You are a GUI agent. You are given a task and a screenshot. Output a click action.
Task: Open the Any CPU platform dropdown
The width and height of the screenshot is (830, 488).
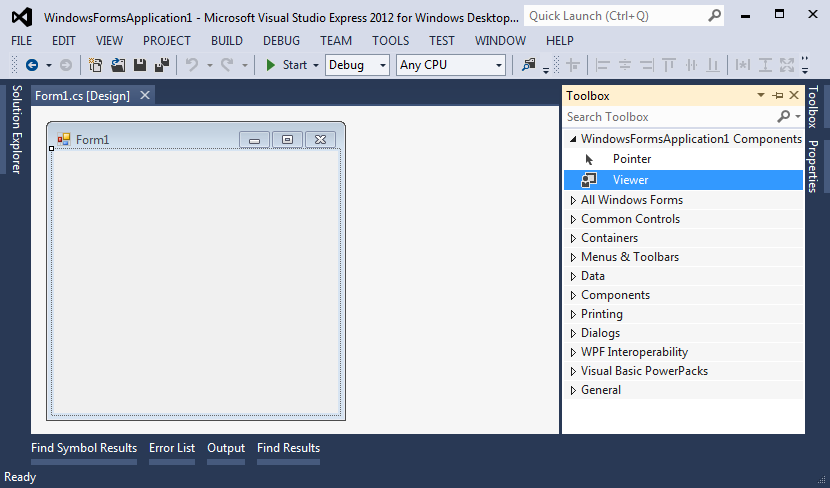tap(451, 65)
